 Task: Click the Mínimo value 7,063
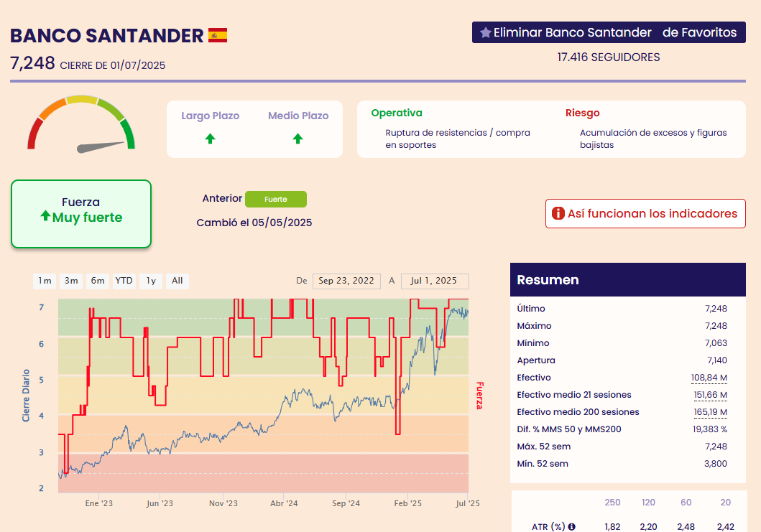pos(716,343)
